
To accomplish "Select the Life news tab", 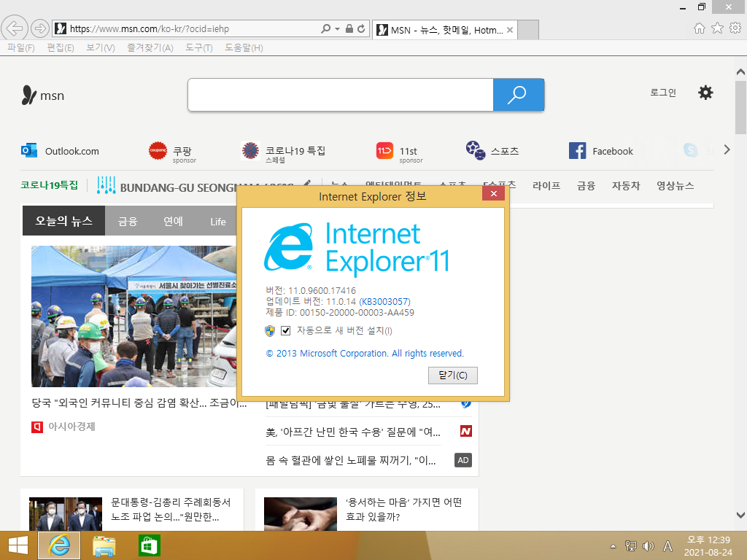I will pyautogui.click(x=217, y=222).
